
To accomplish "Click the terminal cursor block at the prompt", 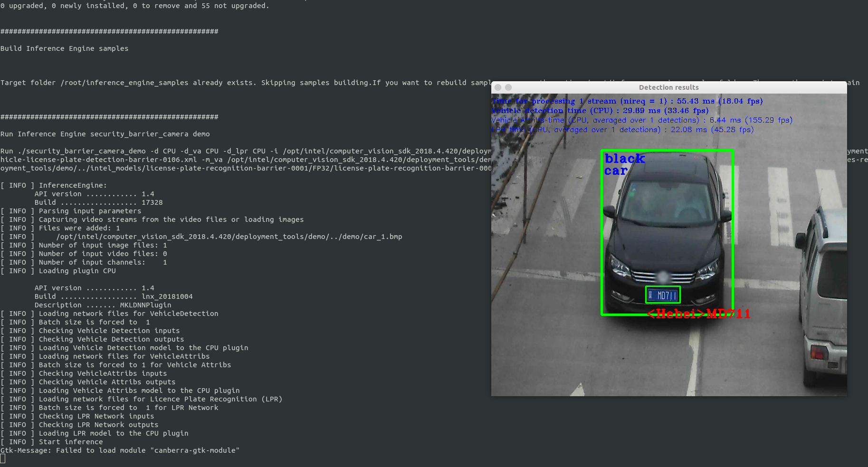I will pyautogui.click(x=3, y=459).
